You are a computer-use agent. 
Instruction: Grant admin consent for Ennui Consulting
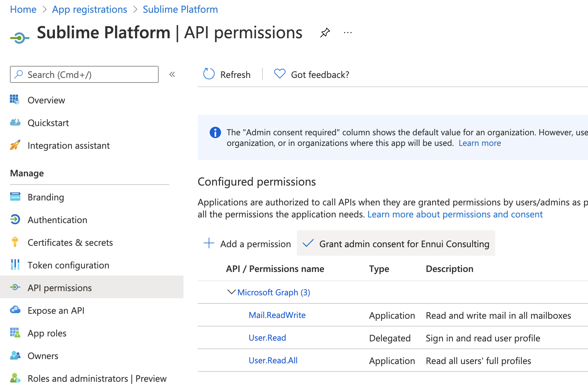(396, 244)
